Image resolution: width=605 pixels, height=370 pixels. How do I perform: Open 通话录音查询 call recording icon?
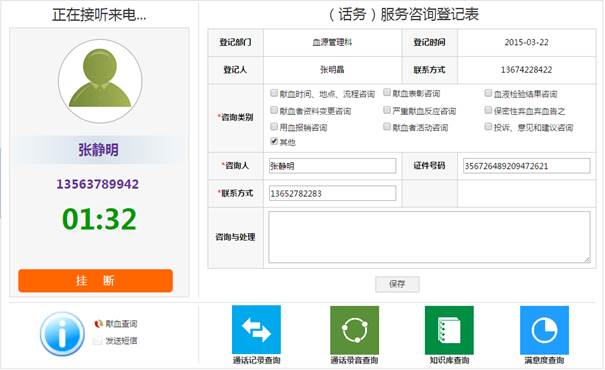pyautogui.click(x=355, y=330)
